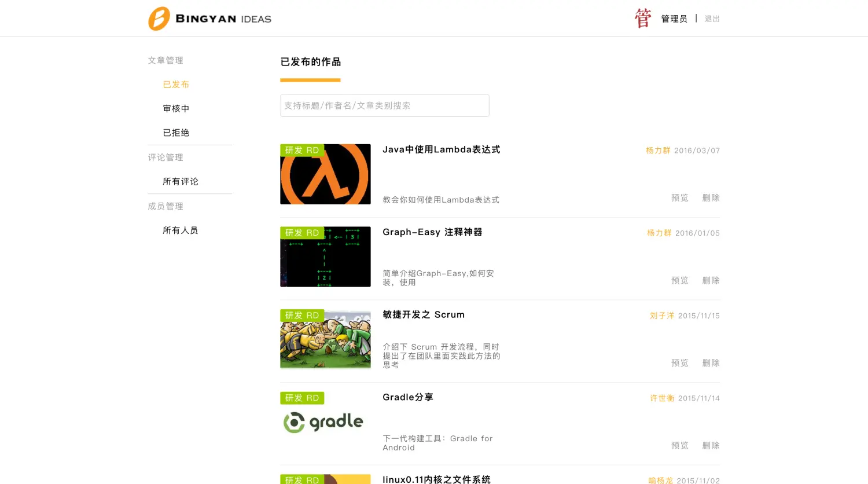Click author 杨力群 on Graph-Easy article
This screenshot has width=868, height=484.
pos(659,233)
